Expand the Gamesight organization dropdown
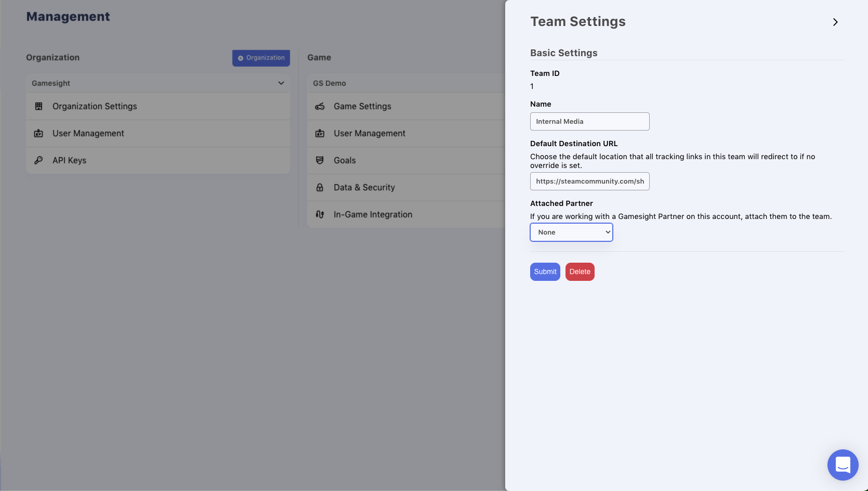 click(158, 83)
